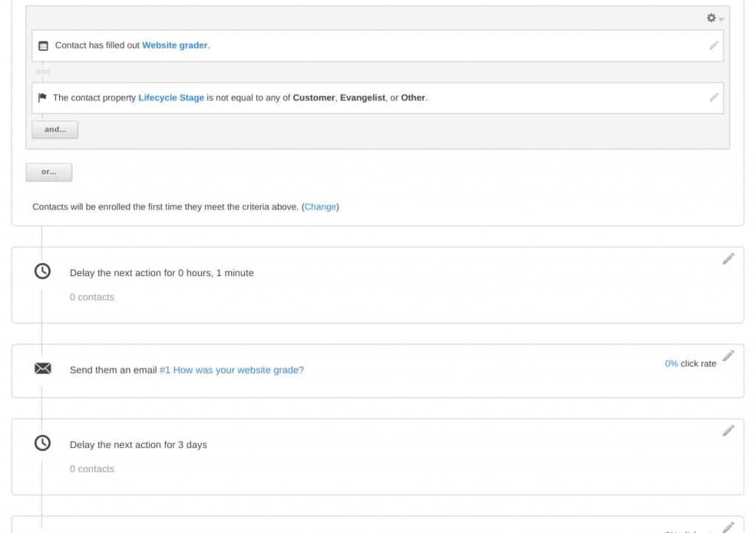The height and width of the screenshot is (533, 756).
Task: Edit the Lifecycle Stage criterion pencil
Action: click(714, 97)
